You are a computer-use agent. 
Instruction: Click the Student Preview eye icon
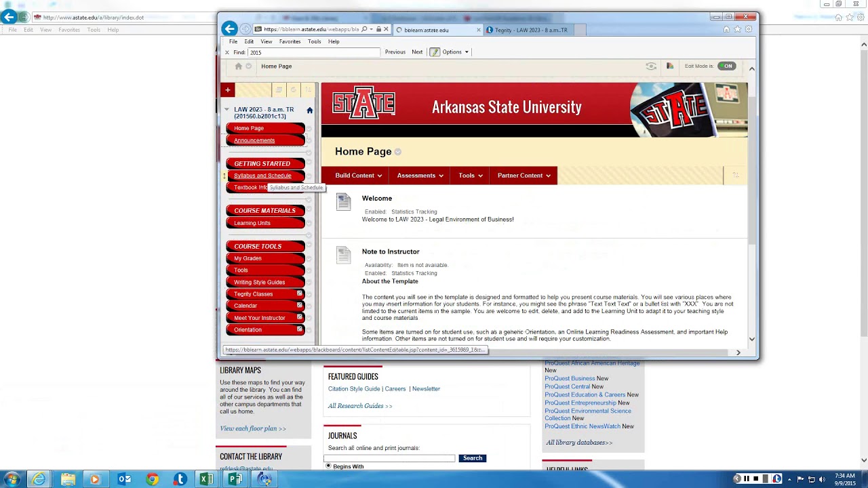coord(651,66)
